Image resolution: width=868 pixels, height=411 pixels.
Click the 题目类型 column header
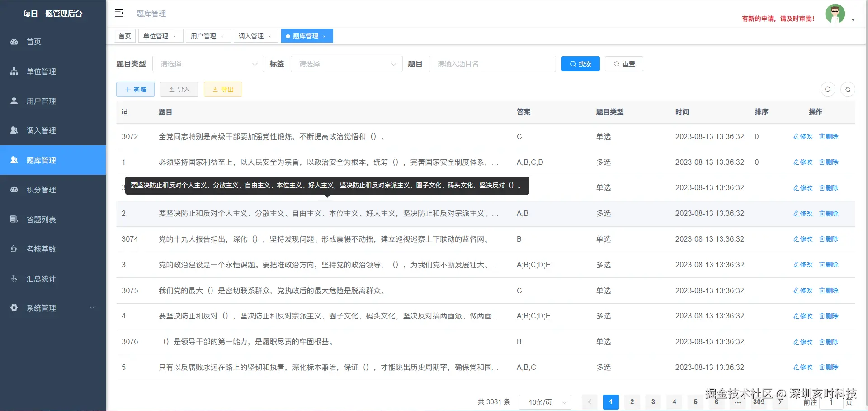610,112
